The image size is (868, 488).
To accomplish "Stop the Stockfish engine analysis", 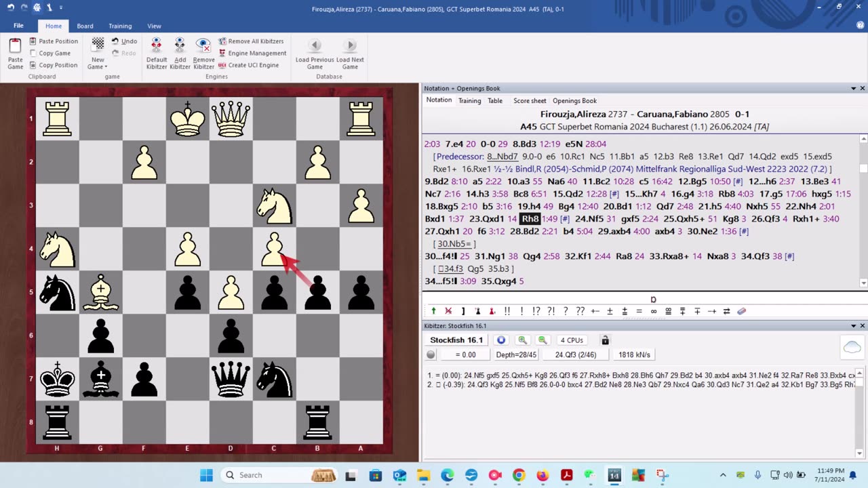I will click(501, 340).
